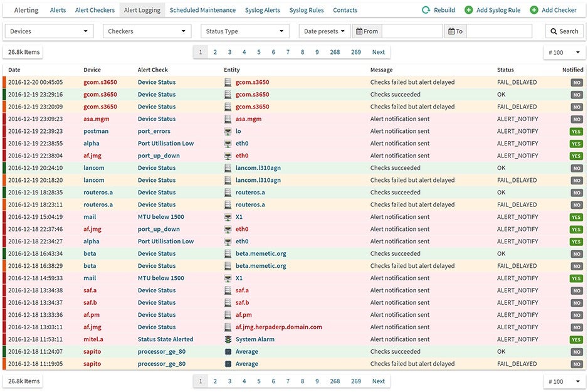Open the sapito device in the 2016-12-18 11:24:07 row

coord(92,351)
